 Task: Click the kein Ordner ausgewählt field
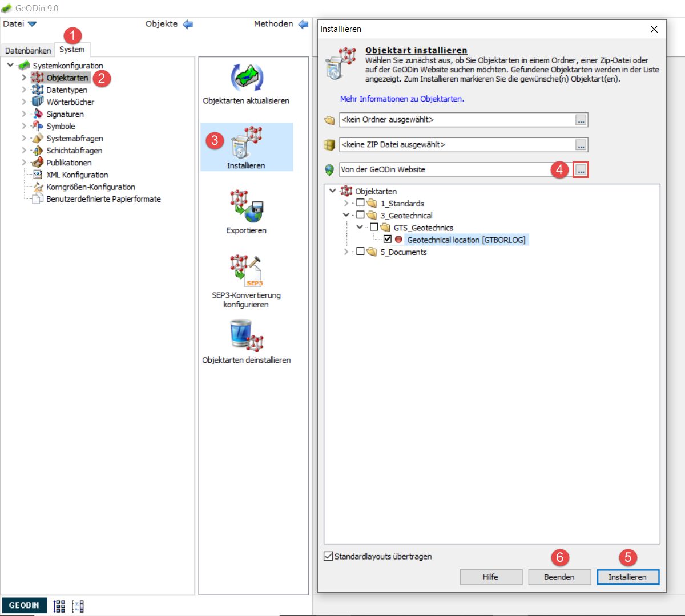[x=457, y=120]
